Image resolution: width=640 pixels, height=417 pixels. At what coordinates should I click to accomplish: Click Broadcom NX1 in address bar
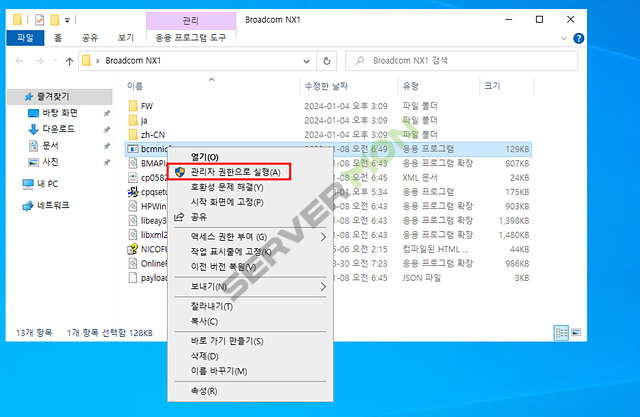(133, 61)
